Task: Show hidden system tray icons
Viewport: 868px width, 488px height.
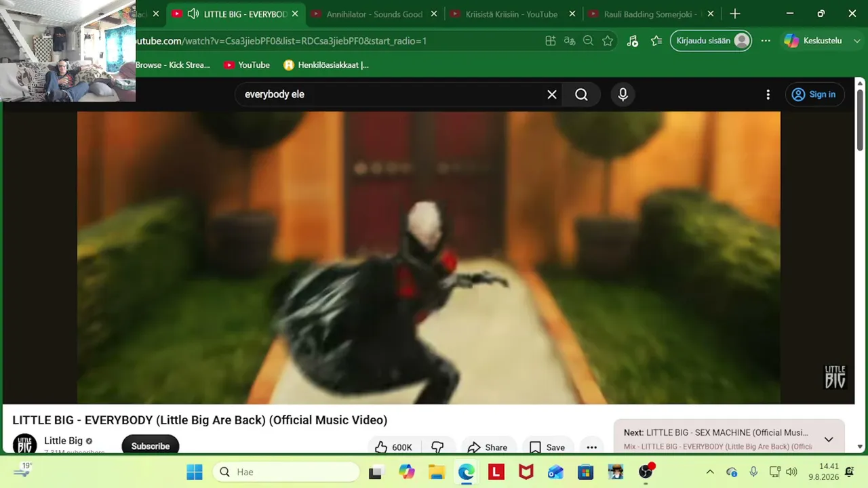Action: coord(710,472)
